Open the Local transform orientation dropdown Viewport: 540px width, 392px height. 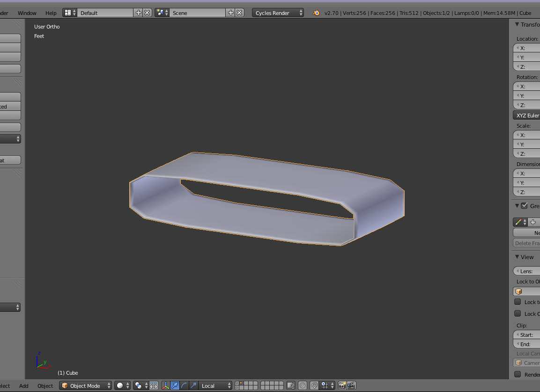click(x=215, y=385)
